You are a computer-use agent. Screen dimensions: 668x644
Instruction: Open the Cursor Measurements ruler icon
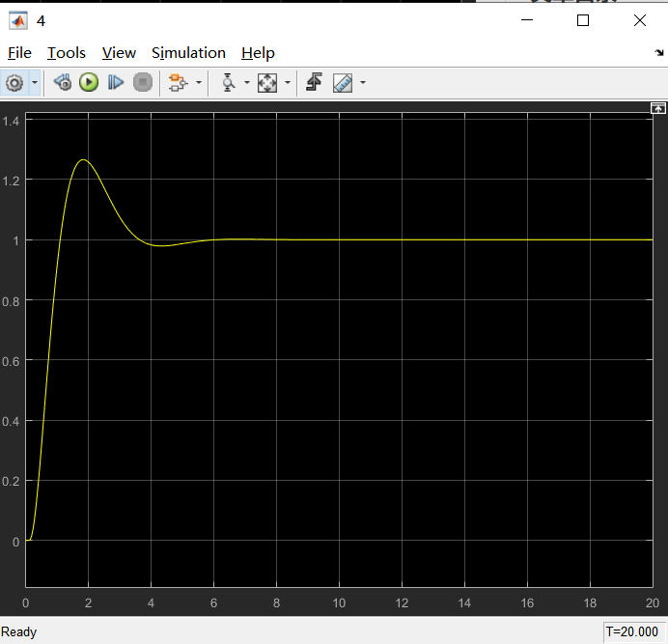click(x=343, y=83)
